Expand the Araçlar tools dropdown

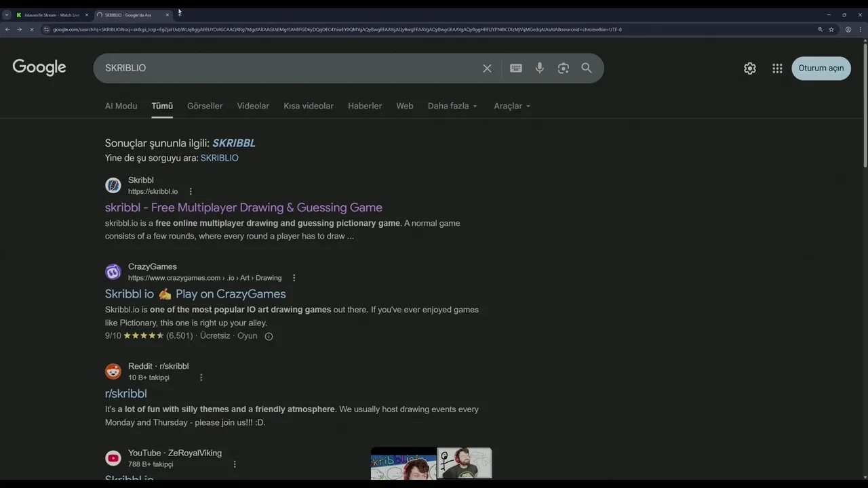pos(512,106)
